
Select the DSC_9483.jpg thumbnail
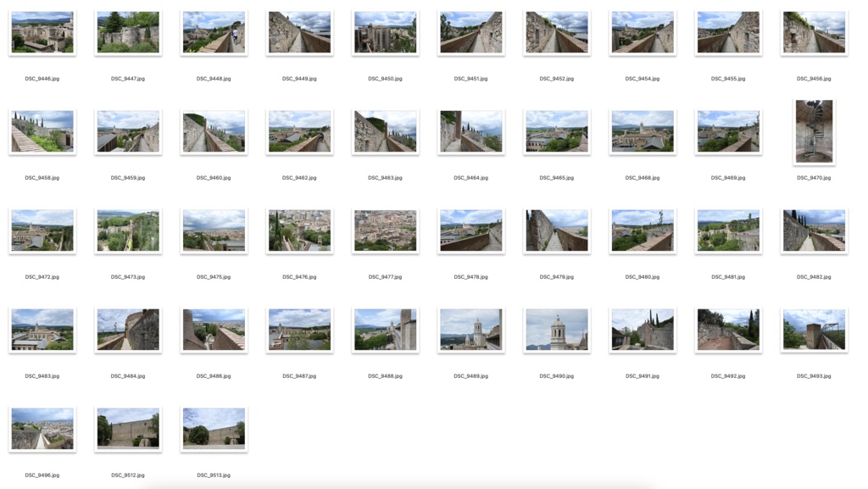point(42,330)
